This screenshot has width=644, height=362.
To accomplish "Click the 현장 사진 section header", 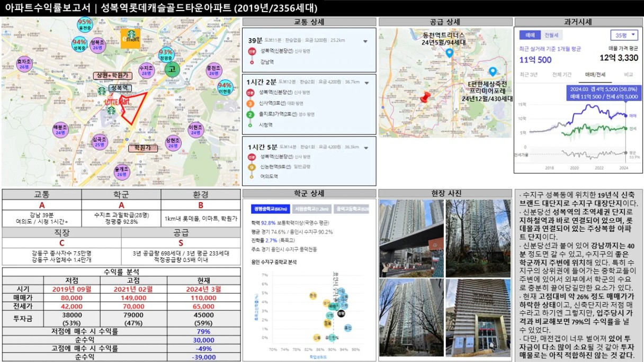I will click(x=445, y=193).
